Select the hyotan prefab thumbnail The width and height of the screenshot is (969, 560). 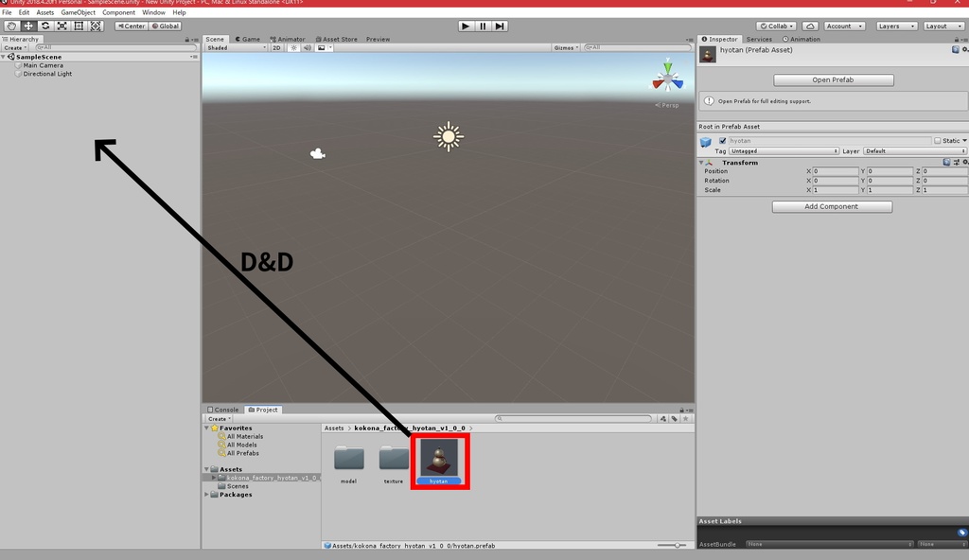coord(439,458)
